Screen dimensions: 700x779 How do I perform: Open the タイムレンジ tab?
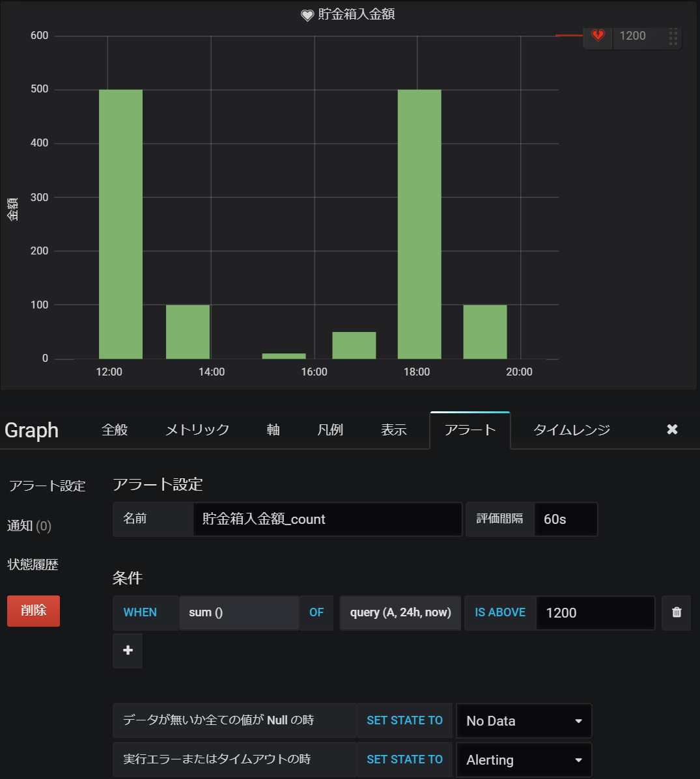pos(572,430)
